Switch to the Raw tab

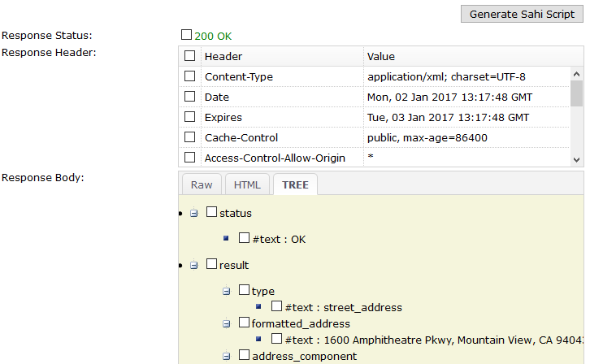point(202,184)
